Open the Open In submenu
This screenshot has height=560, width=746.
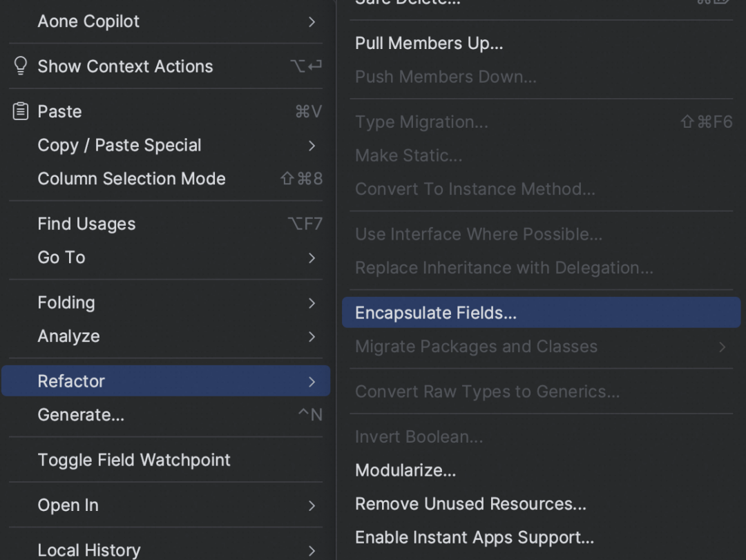(166, 505)
